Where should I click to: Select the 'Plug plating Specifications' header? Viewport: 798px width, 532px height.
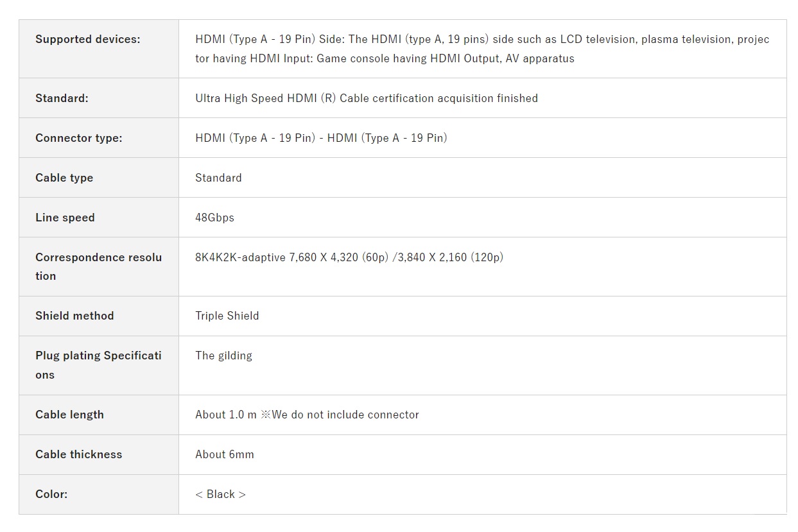[99, 365]
